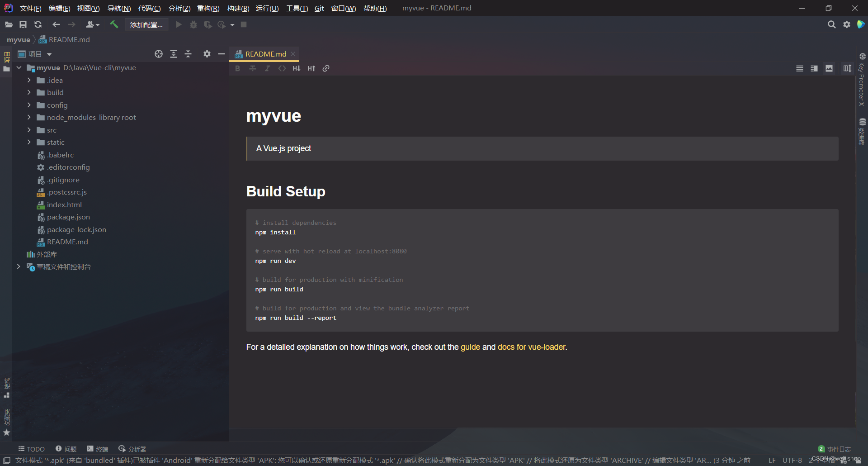Open the Add Configuration dropdown

(x=146, y=24)
